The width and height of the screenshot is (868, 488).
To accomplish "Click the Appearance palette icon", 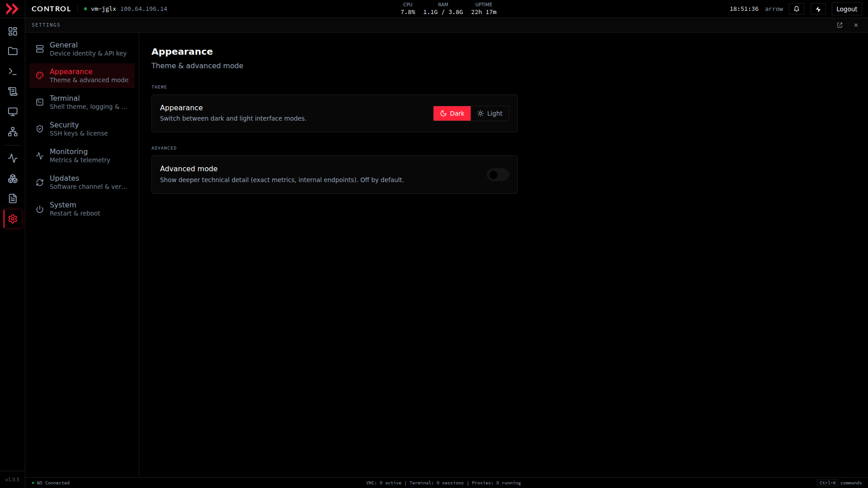I will tap(40, 75).
